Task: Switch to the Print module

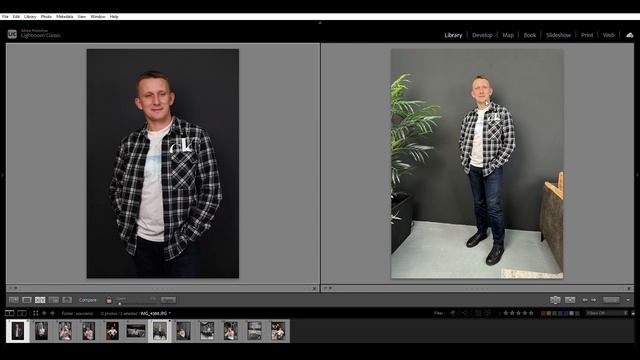Action: pos(587,35)
